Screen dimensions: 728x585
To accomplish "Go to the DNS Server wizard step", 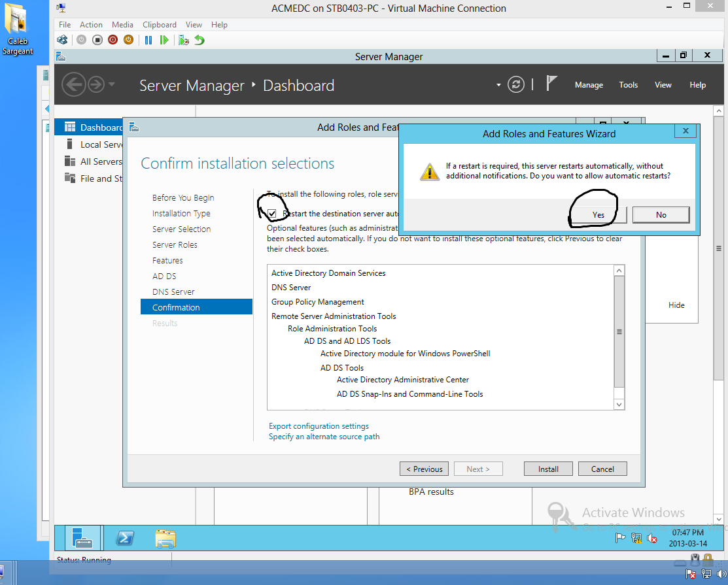I will coord(173,292).
